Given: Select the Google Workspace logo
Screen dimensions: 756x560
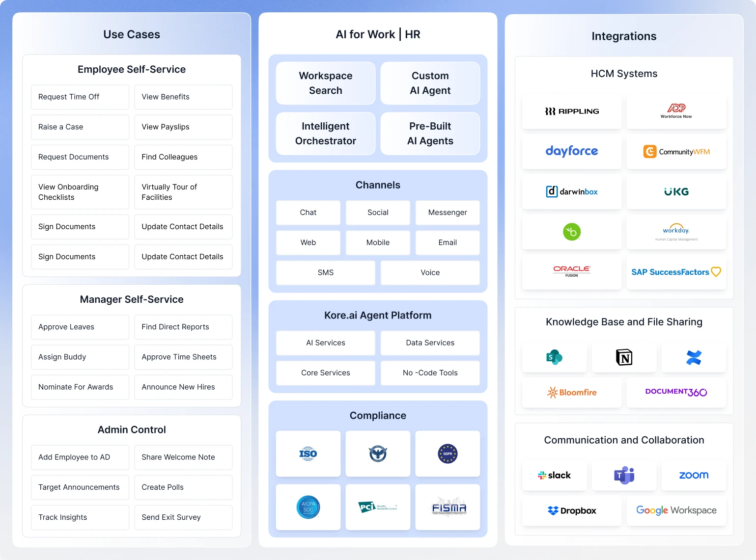Looking at the screenshot, I should point(676,510).
